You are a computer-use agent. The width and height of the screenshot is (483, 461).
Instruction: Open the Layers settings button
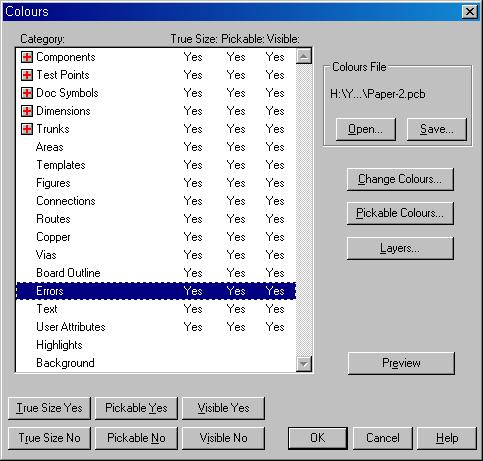(400, 248)
